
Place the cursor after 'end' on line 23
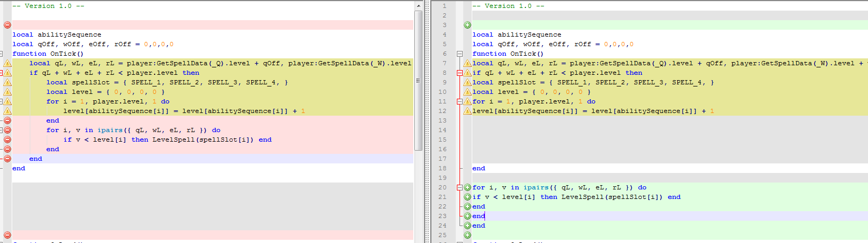[x=486, y=216]
